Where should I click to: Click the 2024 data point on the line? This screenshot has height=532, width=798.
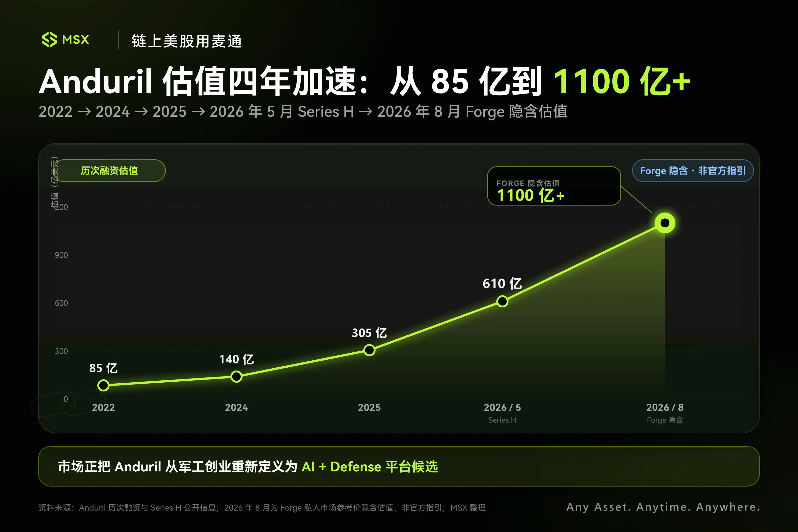[x=237, y=377]
